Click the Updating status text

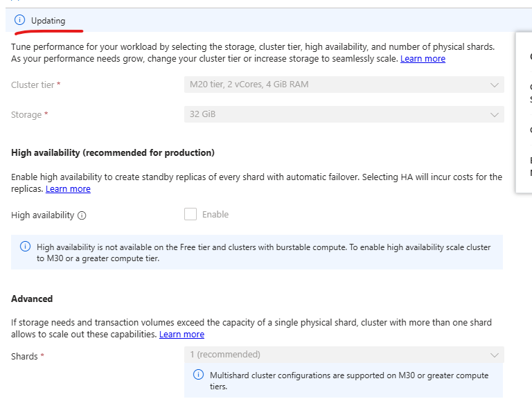pos(48,21)
